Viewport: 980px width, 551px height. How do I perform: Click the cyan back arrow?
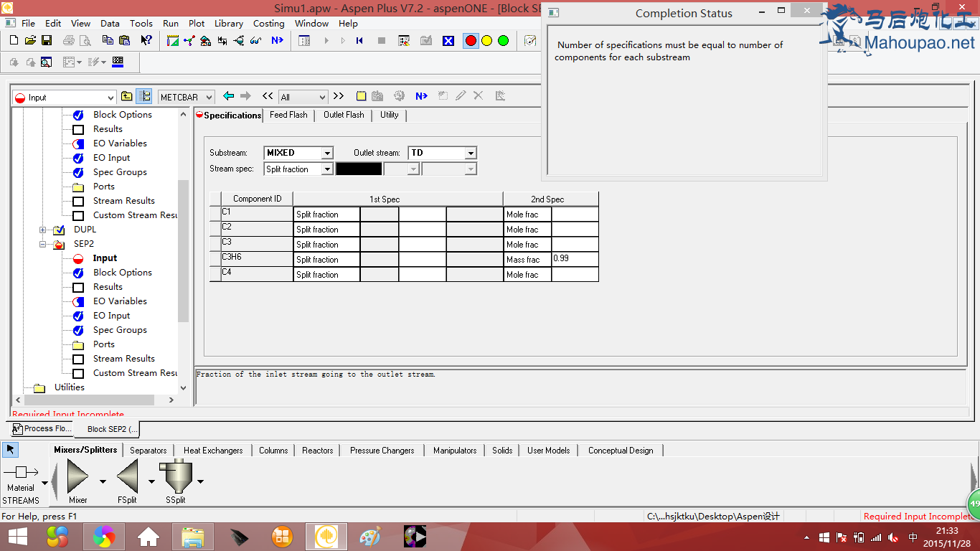pos(229,96)
